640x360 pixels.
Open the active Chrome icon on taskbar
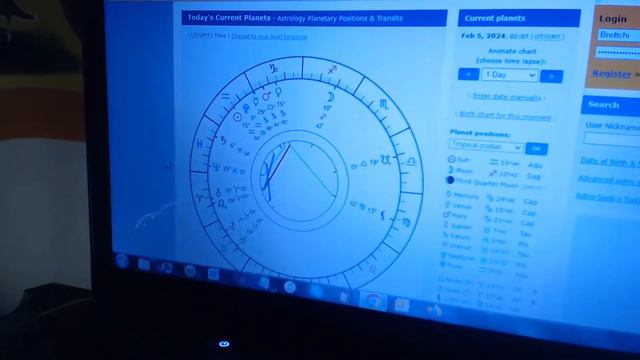pyautogui.click(x=372, y=301)
